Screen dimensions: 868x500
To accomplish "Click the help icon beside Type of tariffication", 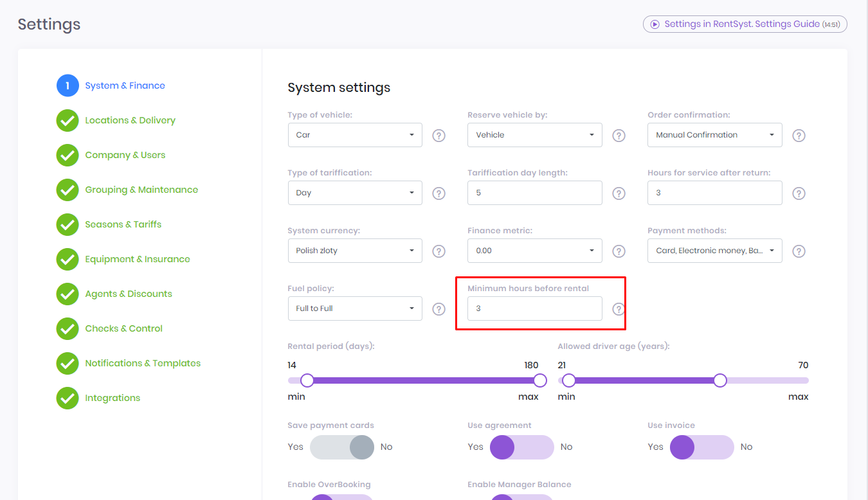I will tap(439, 193).
